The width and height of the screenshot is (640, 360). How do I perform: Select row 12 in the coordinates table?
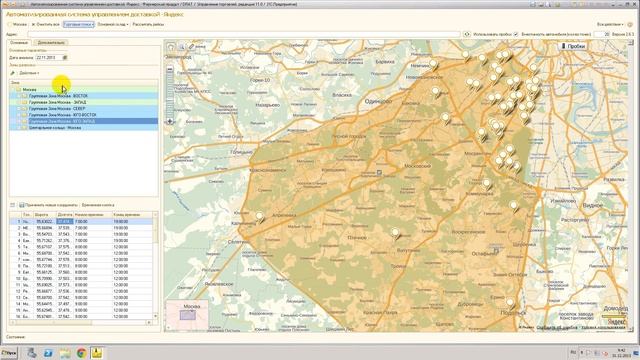point(81,291)
